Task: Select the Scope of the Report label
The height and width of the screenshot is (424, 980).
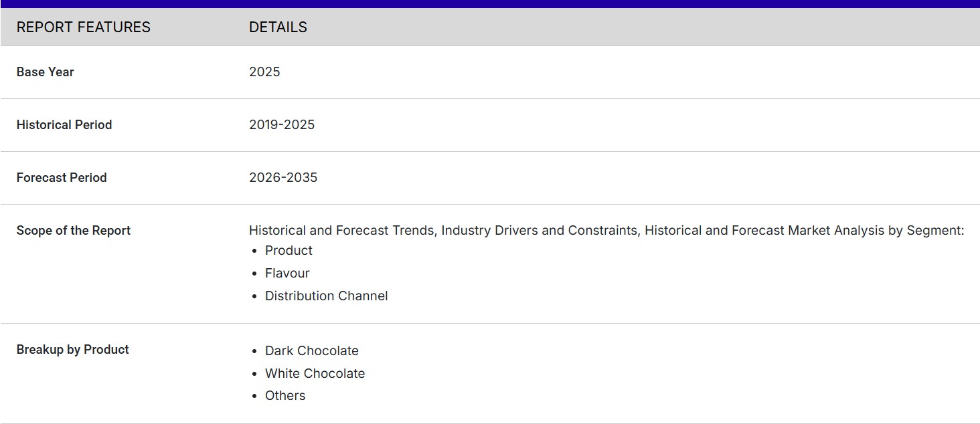Action: 74,231
